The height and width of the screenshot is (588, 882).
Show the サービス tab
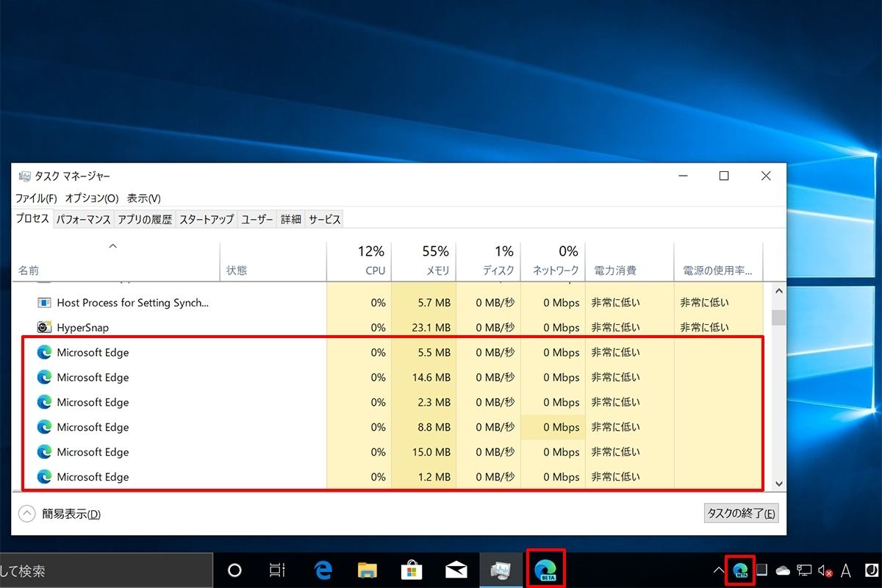coord(324,220)
